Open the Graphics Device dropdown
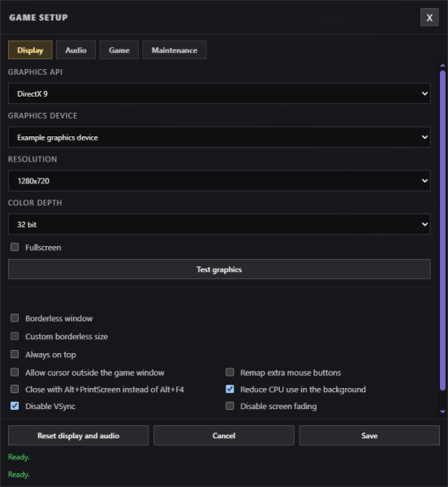448x487 pixels. pos(219,137)
